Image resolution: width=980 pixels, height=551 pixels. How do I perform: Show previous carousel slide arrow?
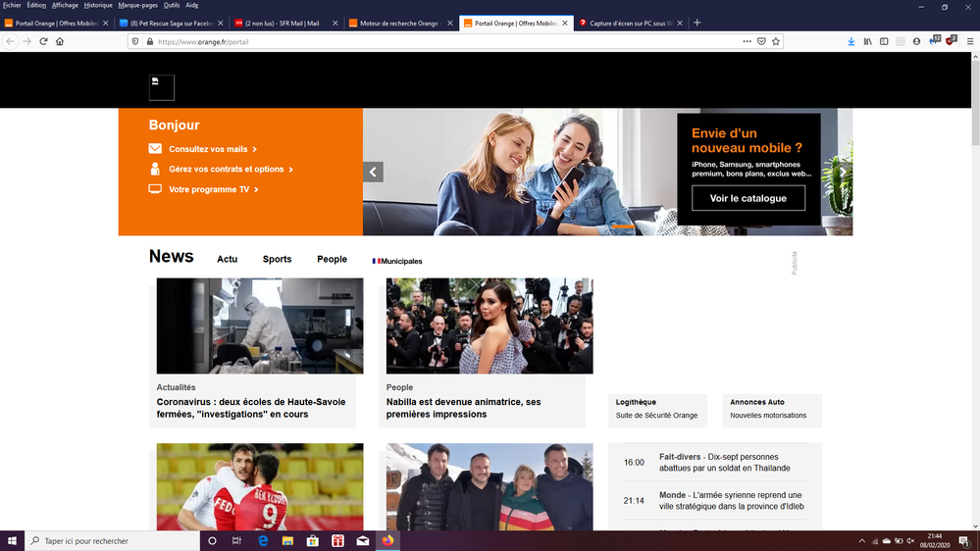coord(373,172)
